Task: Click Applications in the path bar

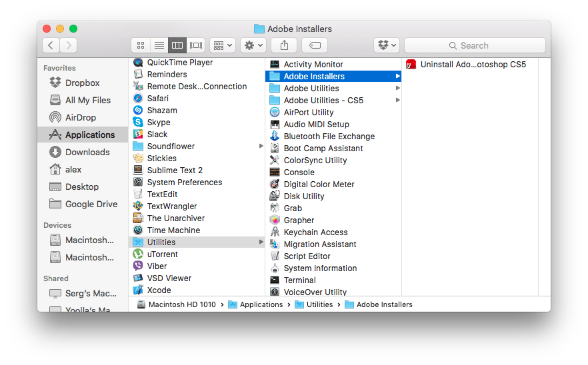Action: (261, 304)
